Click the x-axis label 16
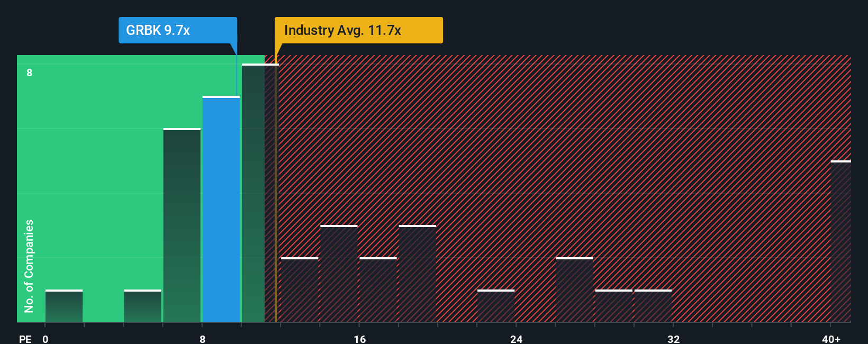The height and width of the screenshot is (344, 868). [x=359, y=339]
